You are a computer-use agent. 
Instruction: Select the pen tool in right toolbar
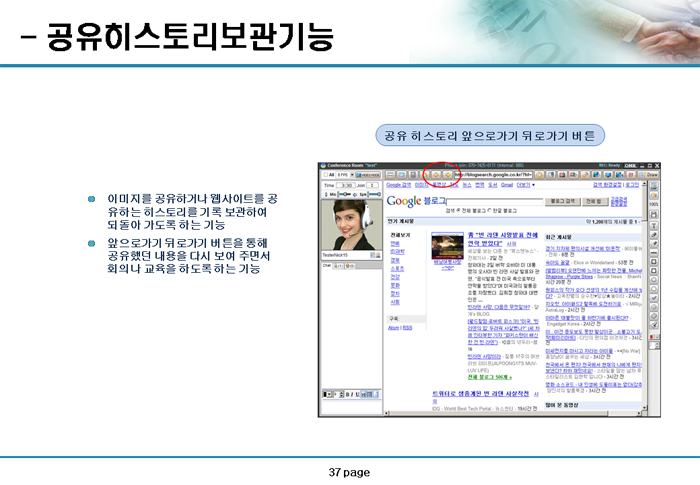tap(654, 235)
